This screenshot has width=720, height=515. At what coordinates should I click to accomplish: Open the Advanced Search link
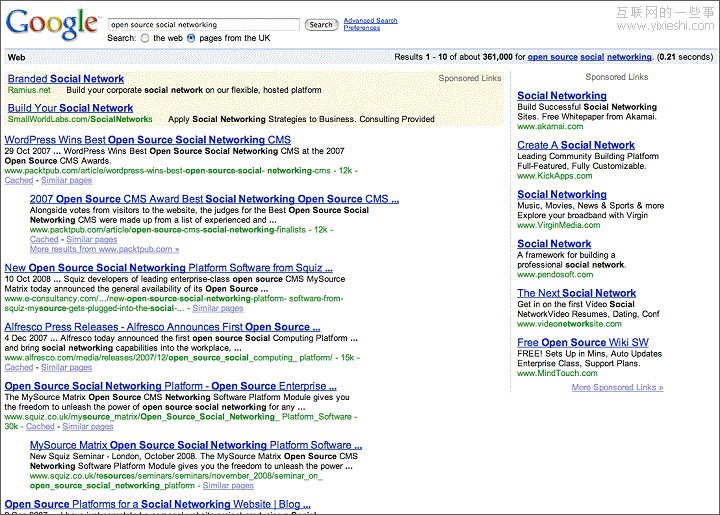370,20
